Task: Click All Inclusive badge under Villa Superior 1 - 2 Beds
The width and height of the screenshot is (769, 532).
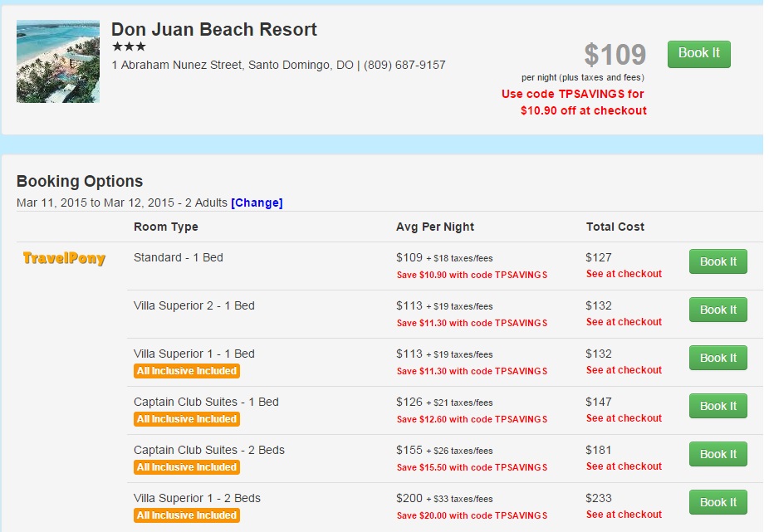Action: pyautogui.click(x=187, y=515)
